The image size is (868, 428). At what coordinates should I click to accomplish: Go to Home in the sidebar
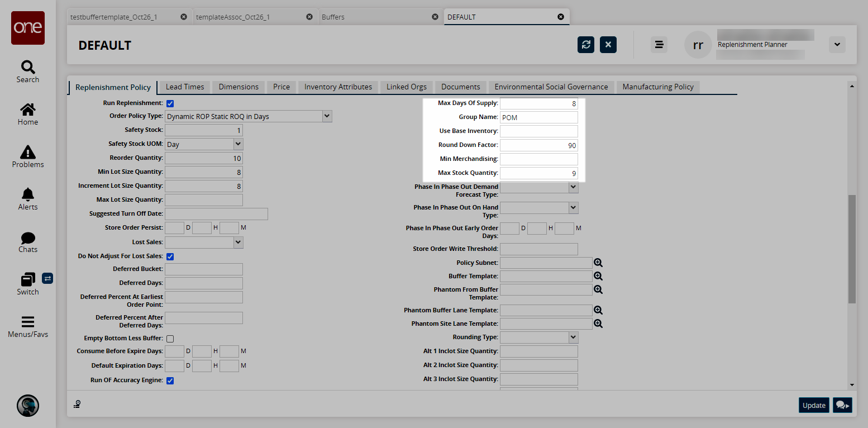(28, 114)
